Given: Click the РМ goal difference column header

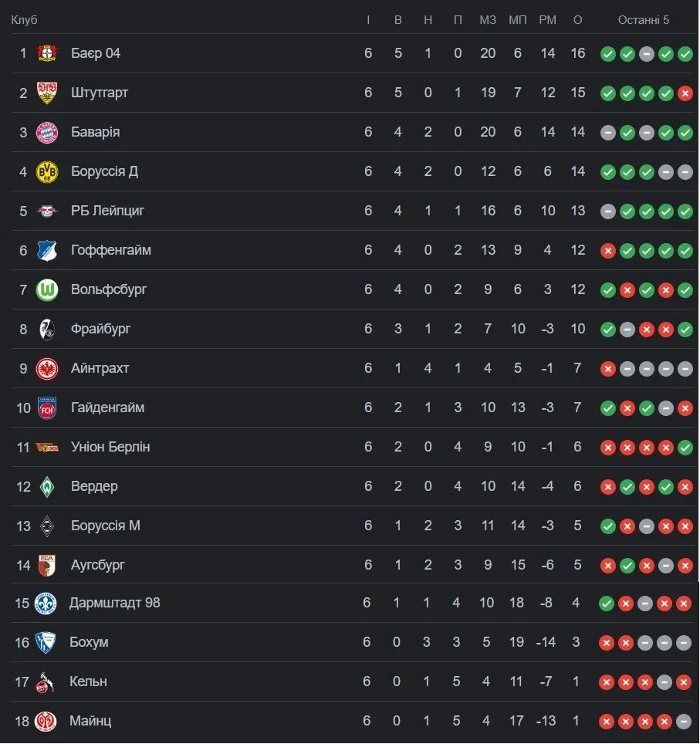Looking at the screenshot, I should click(x=547, y=20).
